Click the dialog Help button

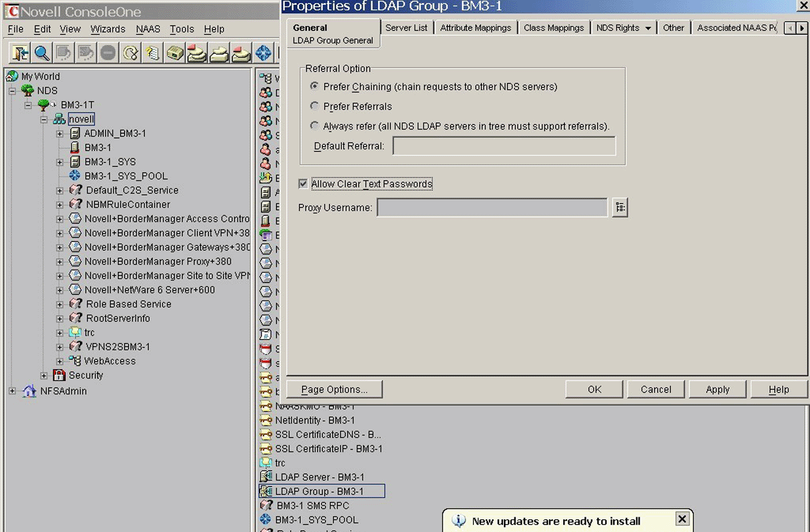click(779, 389)
